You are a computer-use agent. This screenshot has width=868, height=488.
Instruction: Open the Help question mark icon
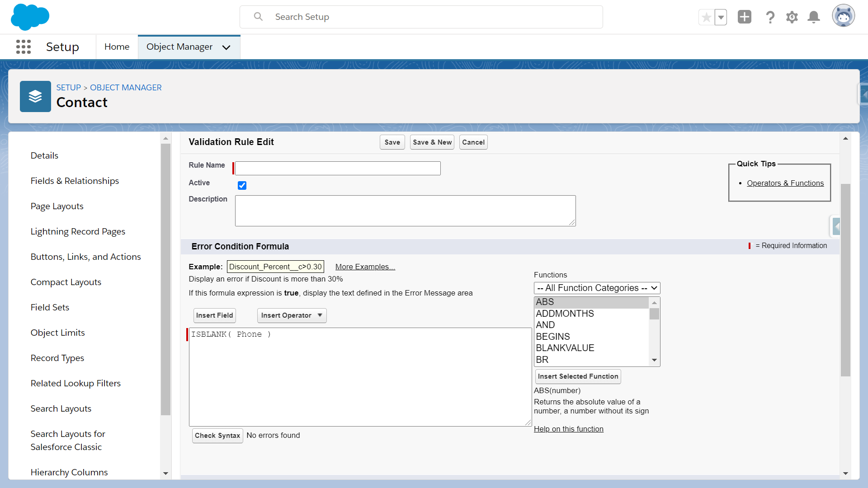(x=770, y=17)
